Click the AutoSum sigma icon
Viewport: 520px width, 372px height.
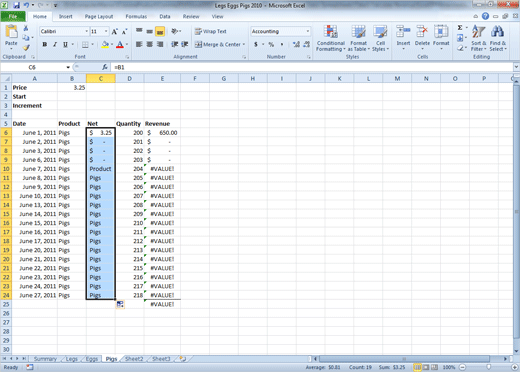[x=460, y=28]
